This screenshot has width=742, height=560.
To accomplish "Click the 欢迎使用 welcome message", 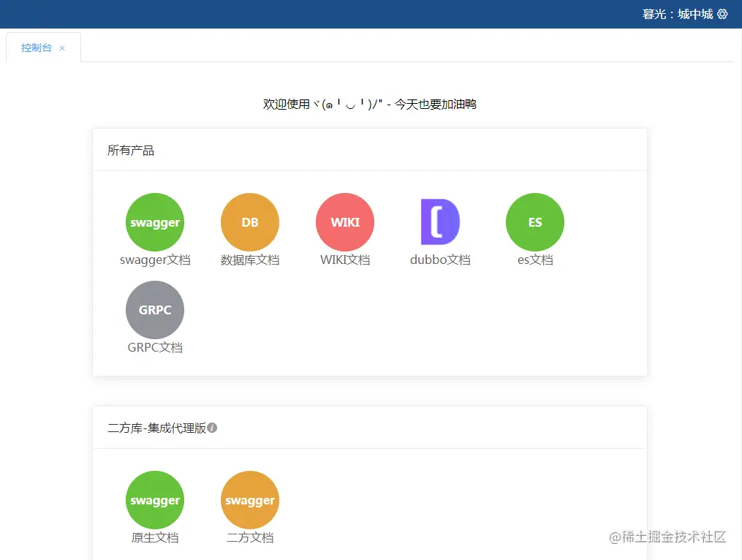I will click(x=370, y=104).
